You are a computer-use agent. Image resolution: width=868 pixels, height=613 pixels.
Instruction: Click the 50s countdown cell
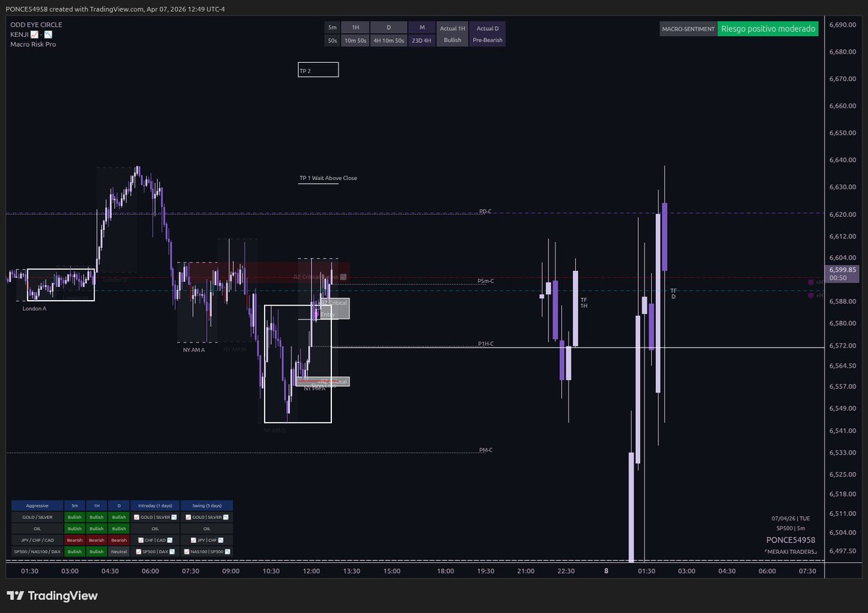click(x=332, y=40)
